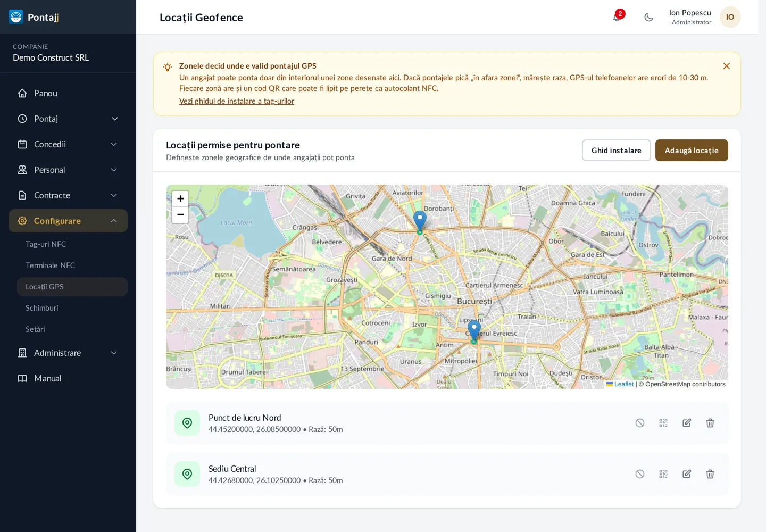This screenshot has height=532, width=766.
Task: Expand the Administrare menu chevron
Action: (114, 353)
